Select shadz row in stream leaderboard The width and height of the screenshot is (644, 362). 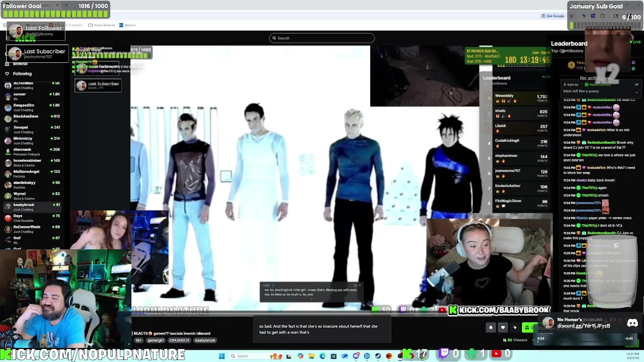point(517,113)
